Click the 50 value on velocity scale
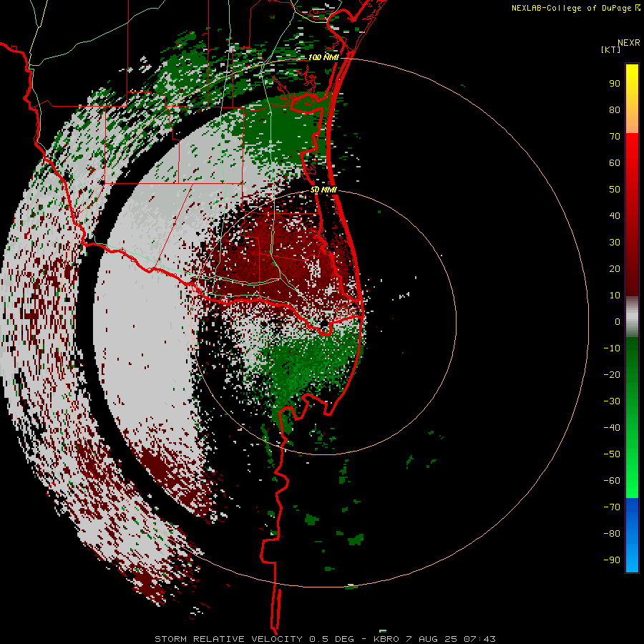The image size is (644, 644). 615,190
